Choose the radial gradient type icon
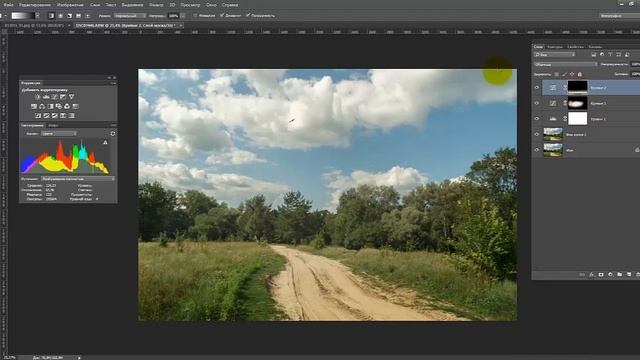640x360 pixels. (60, 16)
